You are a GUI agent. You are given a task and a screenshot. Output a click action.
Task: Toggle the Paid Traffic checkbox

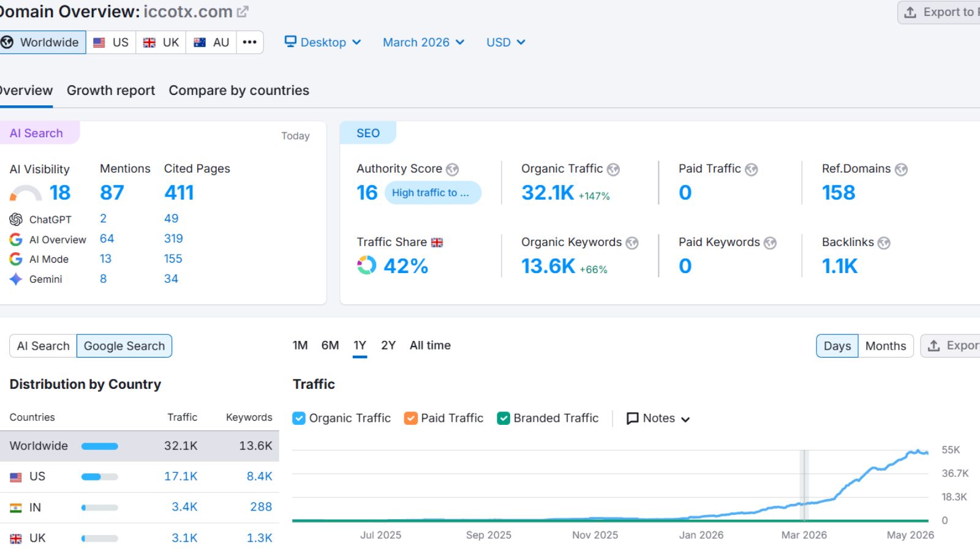point(410,418)
